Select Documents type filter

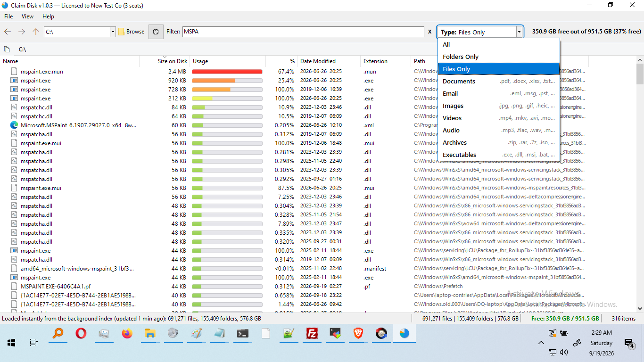pos(499,82)
